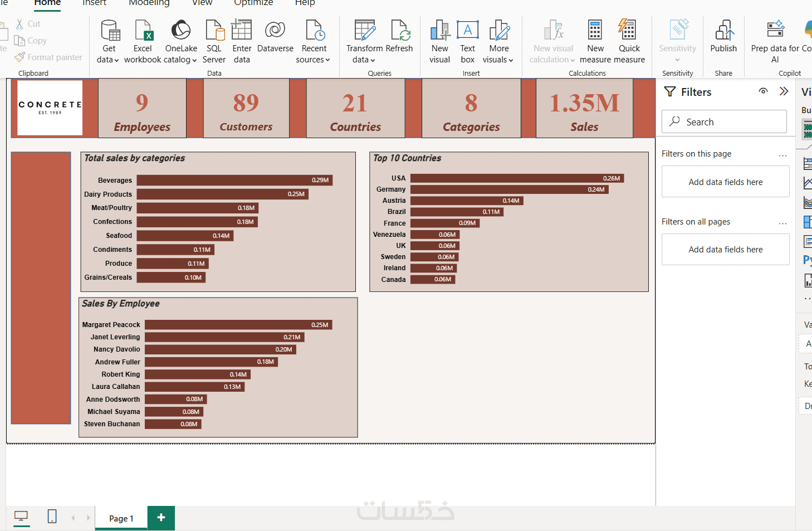Open the Help ribbon tab

pyautogui.click(x=305, y=3)
